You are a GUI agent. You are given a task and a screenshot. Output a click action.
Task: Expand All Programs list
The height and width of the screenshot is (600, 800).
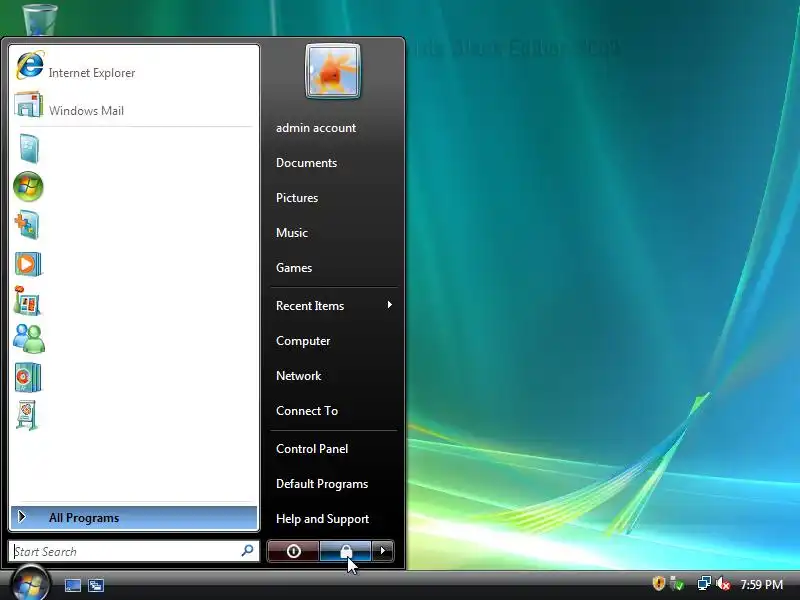pos(134,518)
